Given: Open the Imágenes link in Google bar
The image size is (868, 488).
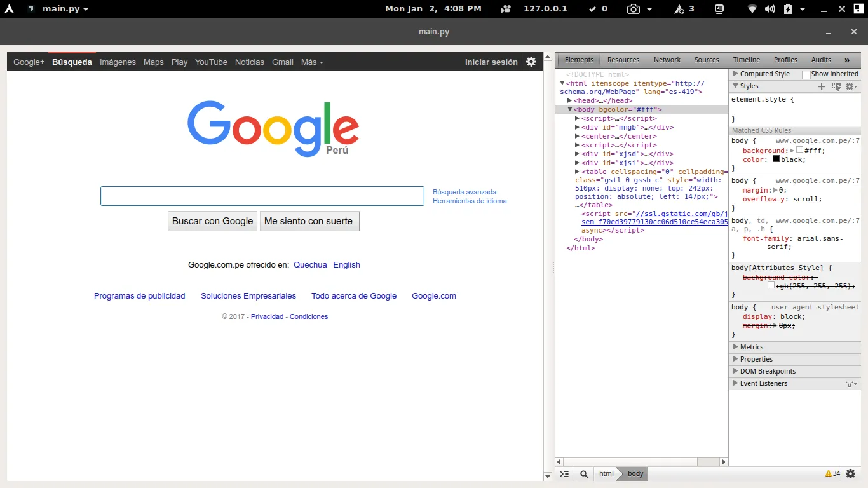Looking at the screenshot, I should pos(118,62).
